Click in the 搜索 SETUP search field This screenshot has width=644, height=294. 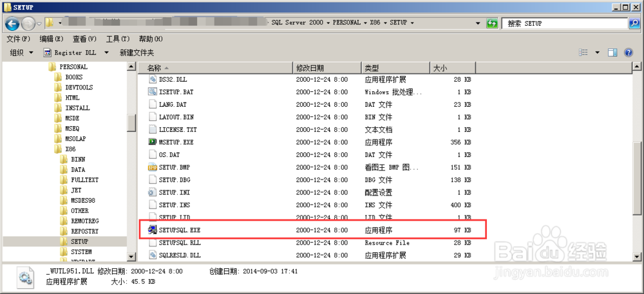point(565,24)
